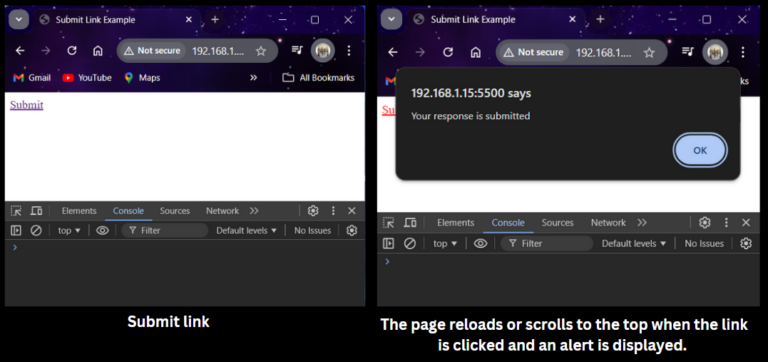Clear the console in the left window
This screenshot has height=362, width=768.
[x=36, y=230]
